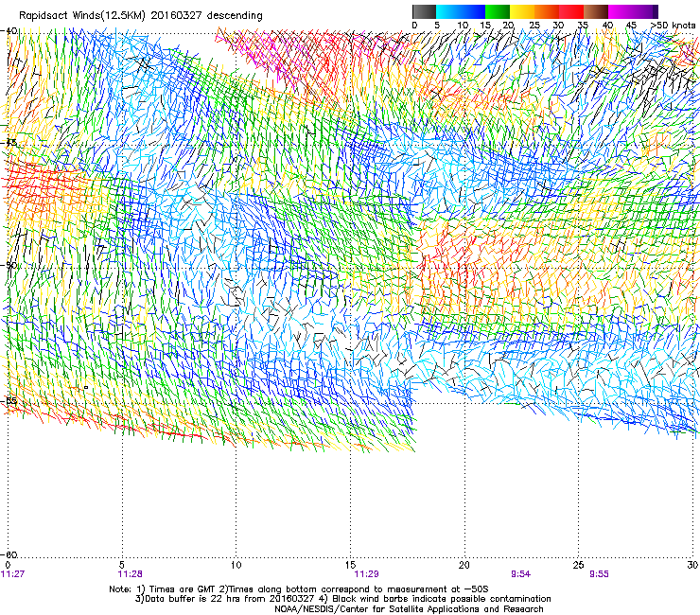700x615 pixels.
Task: Click the brown 35-40 knots color segment
Action: coord(596,11)
